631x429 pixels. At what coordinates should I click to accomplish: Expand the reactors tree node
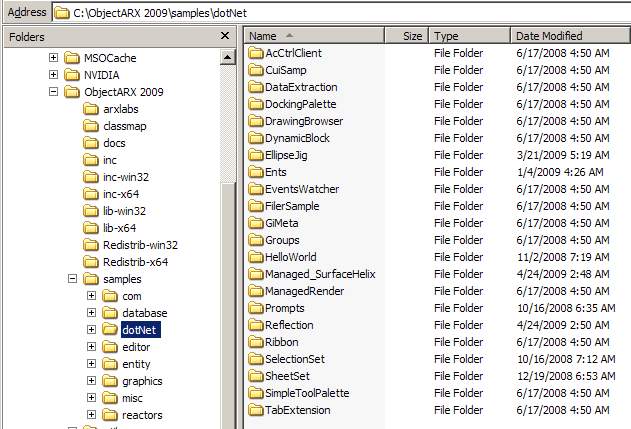(x=91, y=415)
